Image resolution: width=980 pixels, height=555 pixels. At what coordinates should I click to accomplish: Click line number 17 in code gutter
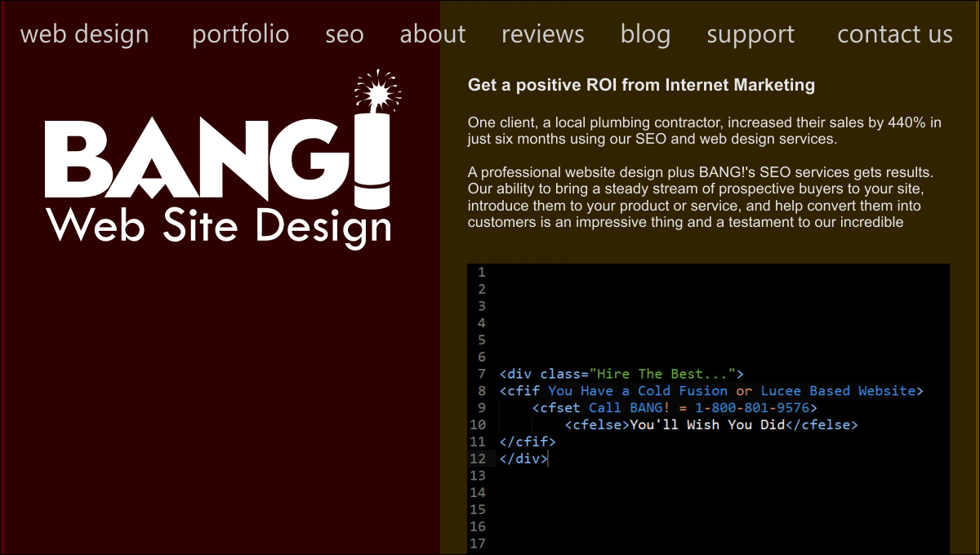click(x=478, y=544)
